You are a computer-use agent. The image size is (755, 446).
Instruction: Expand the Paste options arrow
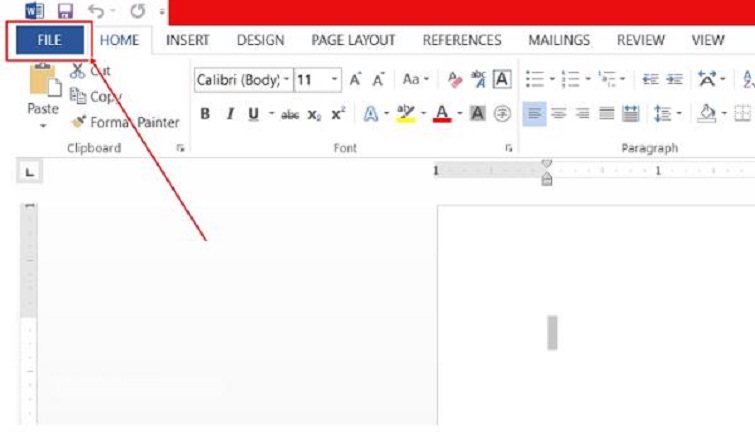click(43, 127)
